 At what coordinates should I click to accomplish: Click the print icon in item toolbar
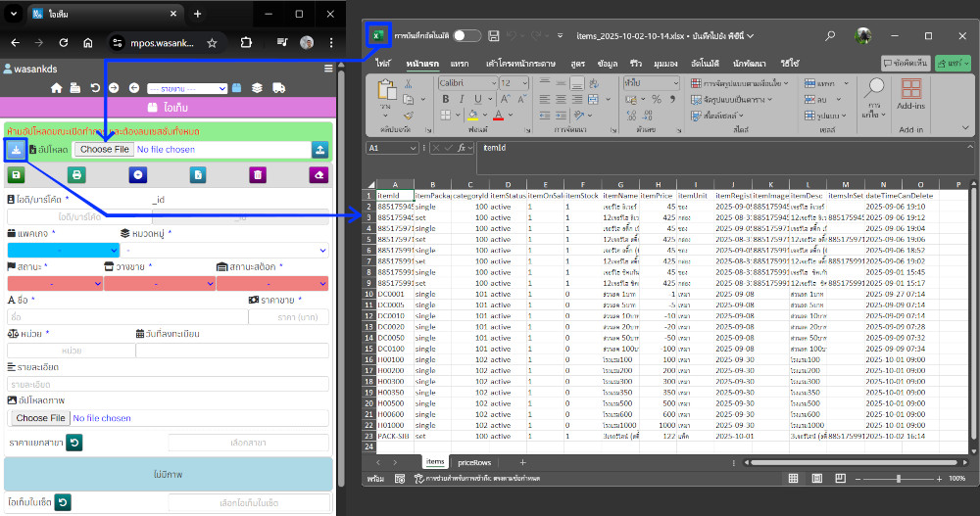point(76,174)
